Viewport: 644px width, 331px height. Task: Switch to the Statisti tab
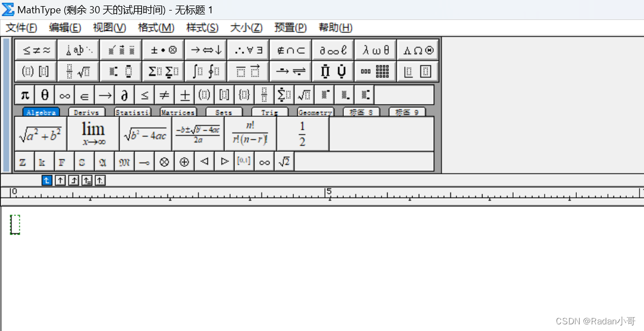pos(132,112)
